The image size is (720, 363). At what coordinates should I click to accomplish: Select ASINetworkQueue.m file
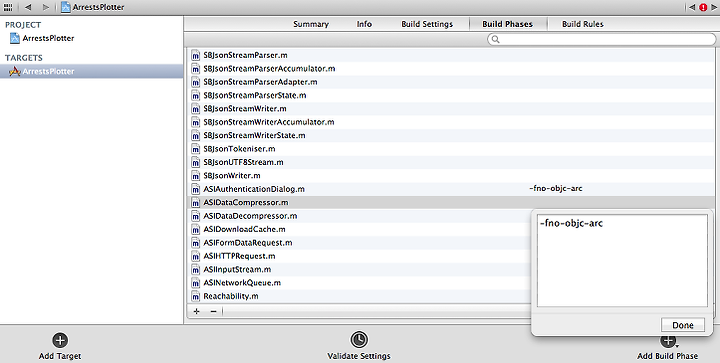242,283
